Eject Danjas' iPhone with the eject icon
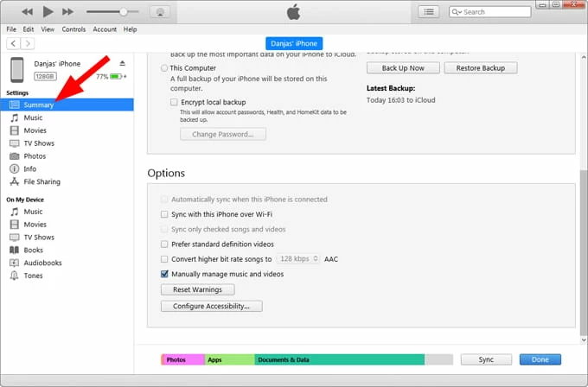 122,64
